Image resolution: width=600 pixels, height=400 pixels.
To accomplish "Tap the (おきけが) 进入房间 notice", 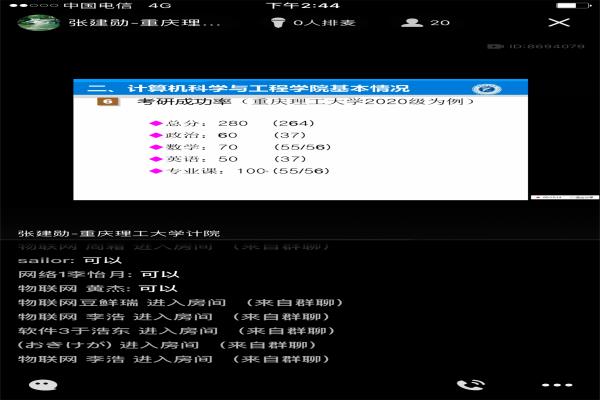I will [167, 345].
